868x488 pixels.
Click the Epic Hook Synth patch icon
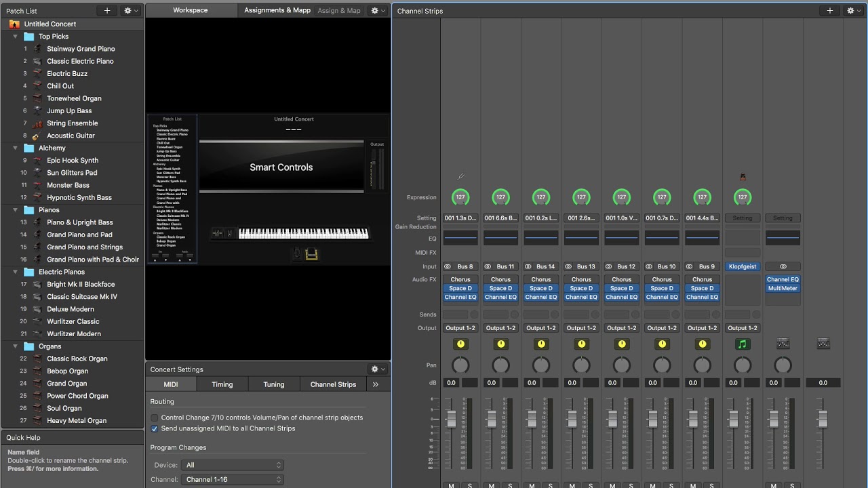pos(37,160)
